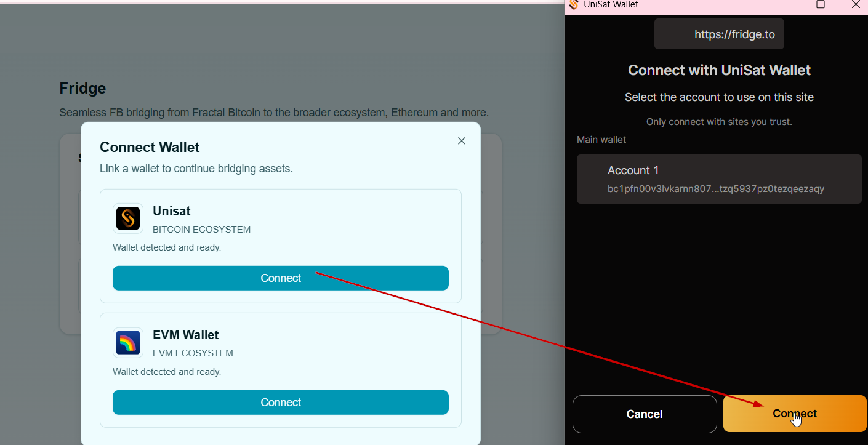
Task: Click the Fridge page heading
Action: pyautogui.click(x=82, y=88)
